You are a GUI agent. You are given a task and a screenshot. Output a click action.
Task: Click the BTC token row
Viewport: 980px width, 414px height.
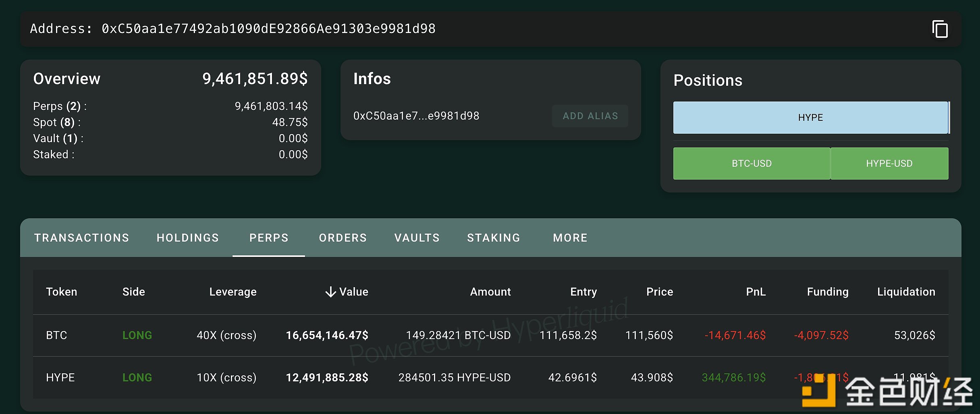56,335
